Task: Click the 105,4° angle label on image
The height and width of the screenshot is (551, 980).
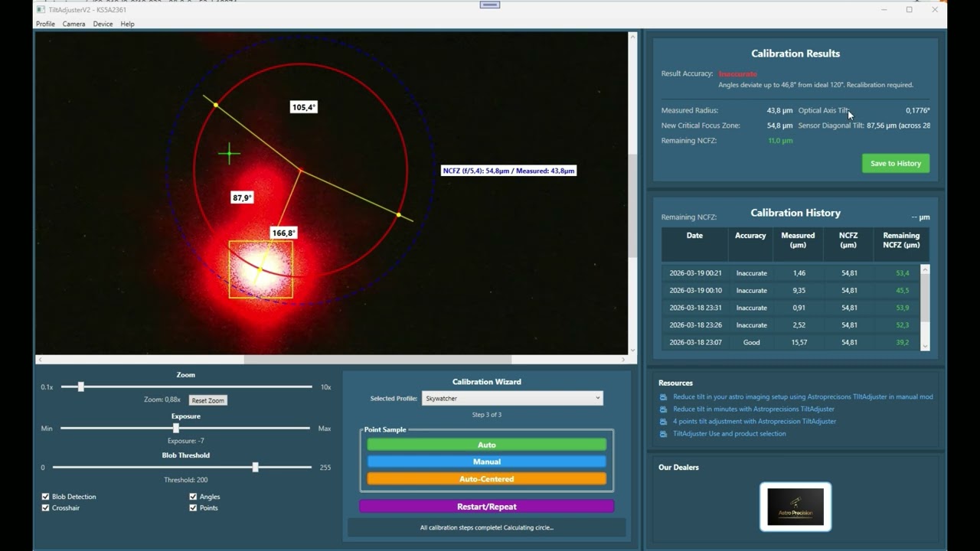Action: click(304, 107)
